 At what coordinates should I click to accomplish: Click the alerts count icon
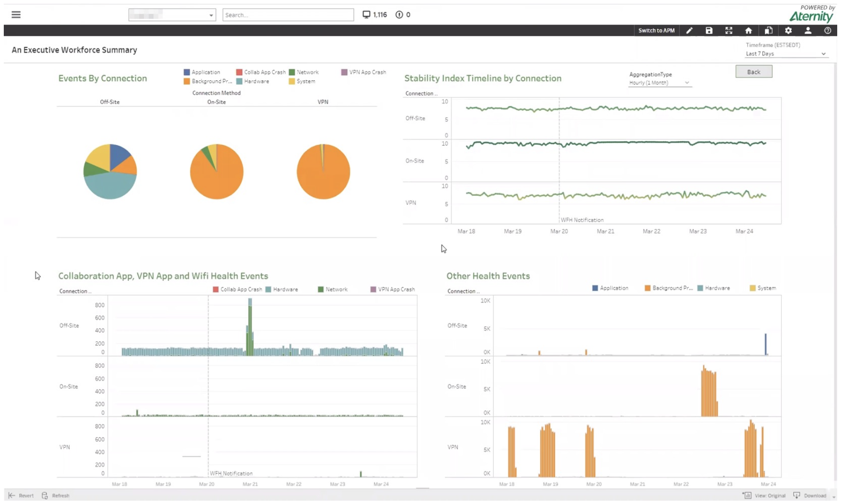399,15
